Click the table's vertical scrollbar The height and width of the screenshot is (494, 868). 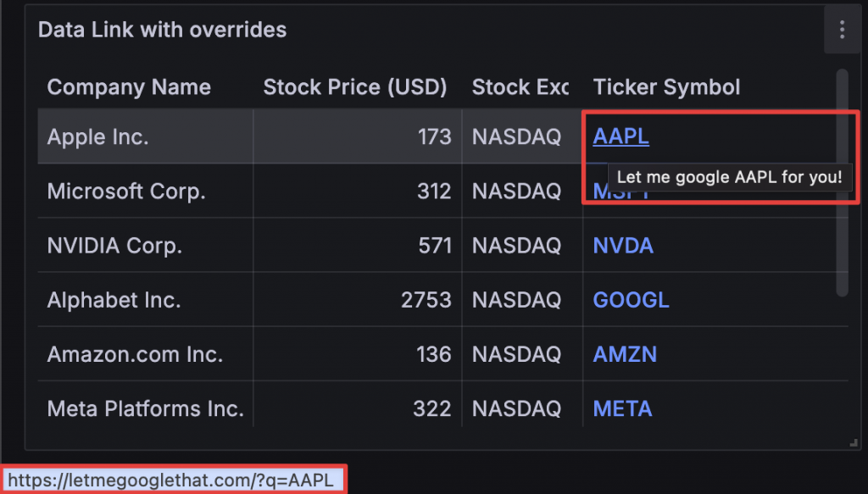[842, 182]
